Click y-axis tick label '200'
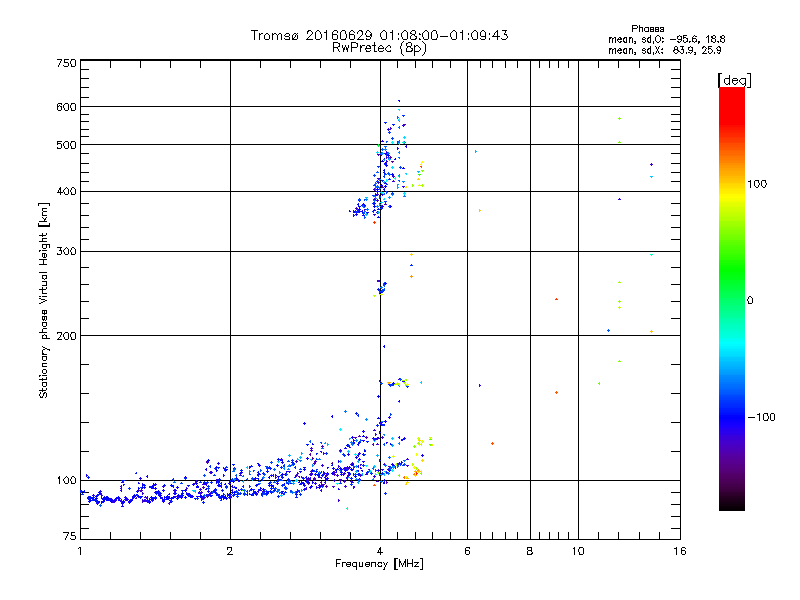This screenshot has width=800, height=600. (66, 336)
